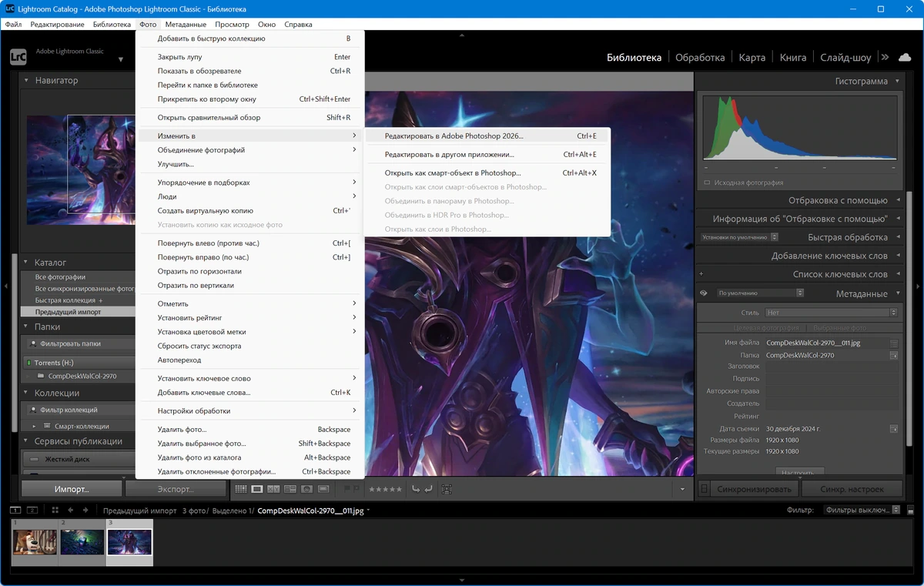Open the main window display button in filmstrip bar
The width and height of the screenshot is (924, 586).
coord(15,510)
